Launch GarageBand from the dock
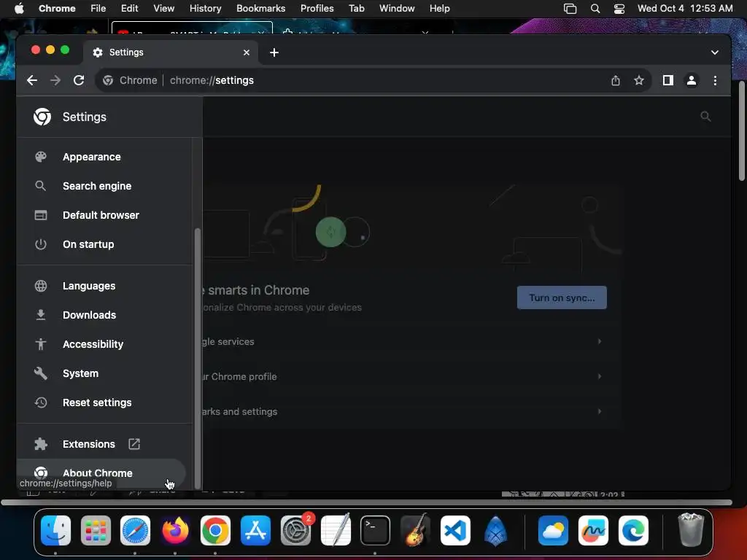 (x=415, y=531)
